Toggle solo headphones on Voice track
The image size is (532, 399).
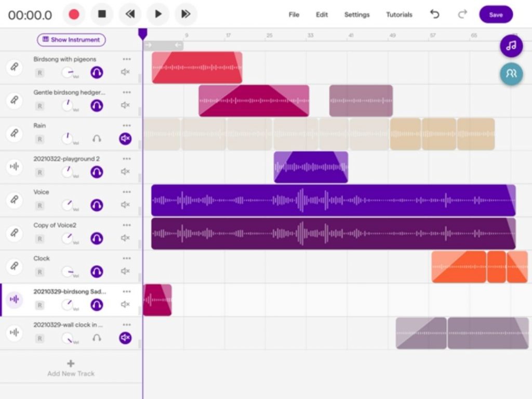[x=97, y=205]
